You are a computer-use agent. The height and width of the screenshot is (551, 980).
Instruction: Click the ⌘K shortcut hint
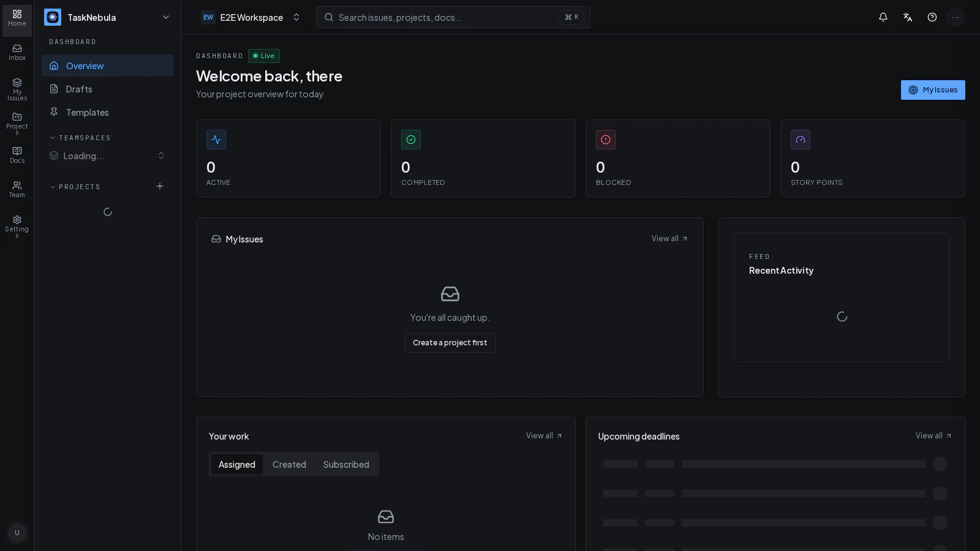(x=571, y=17)
